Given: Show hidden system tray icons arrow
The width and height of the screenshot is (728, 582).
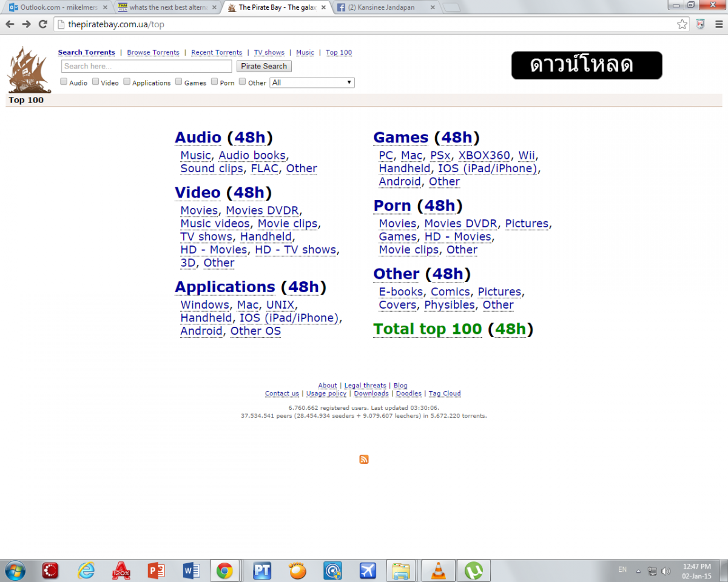Looking at the screenshot, I should point(638,570).
